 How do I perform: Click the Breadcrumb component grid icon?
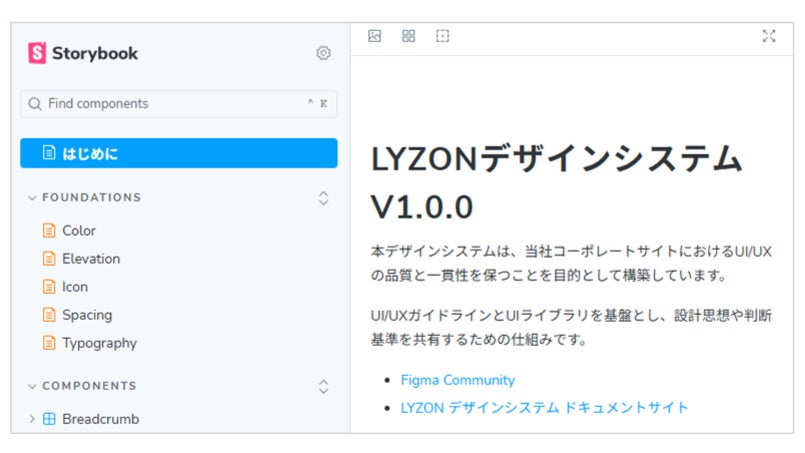coord(49,419)
